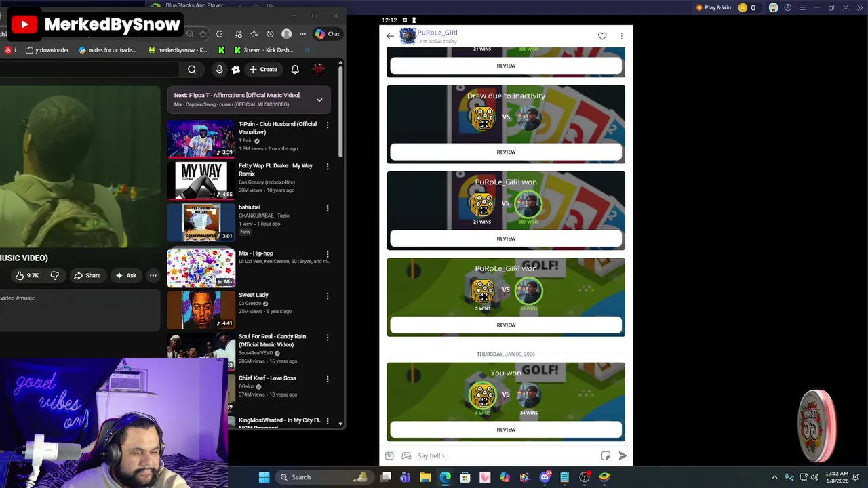Open midas for uc trade bookmark

[107, 50]
